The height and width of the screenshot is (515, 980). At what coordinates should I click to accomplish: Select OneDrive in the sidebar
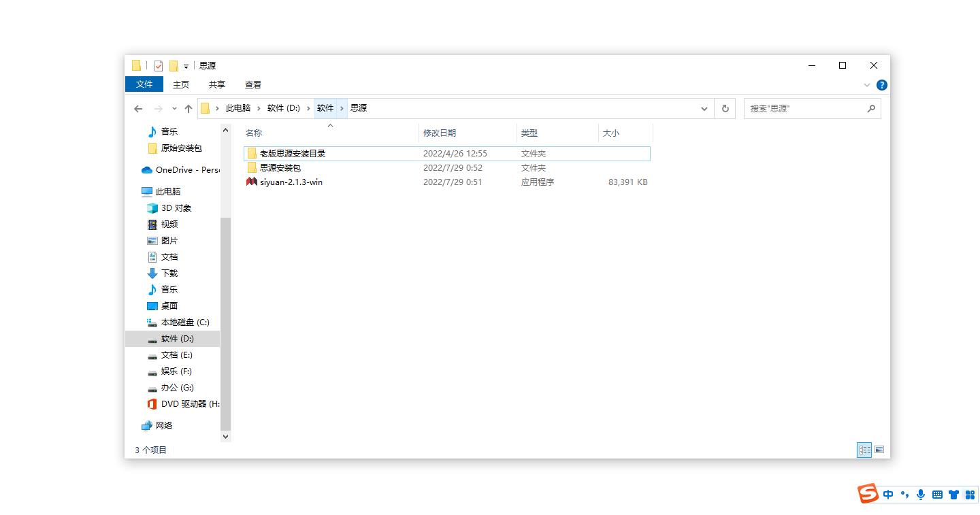pyautogui.click(x=178, y=169)
